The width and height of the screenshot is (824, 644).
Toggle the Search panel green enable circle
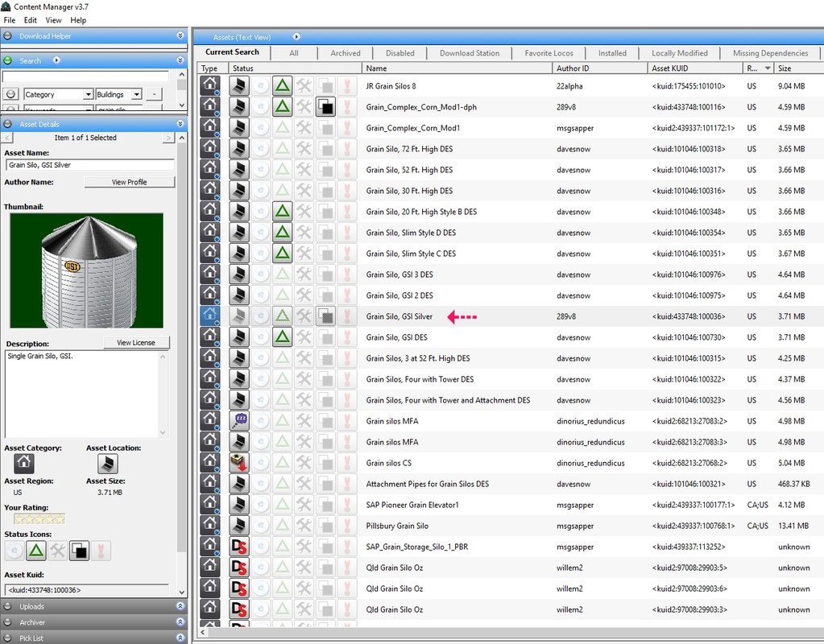(8, 60)
